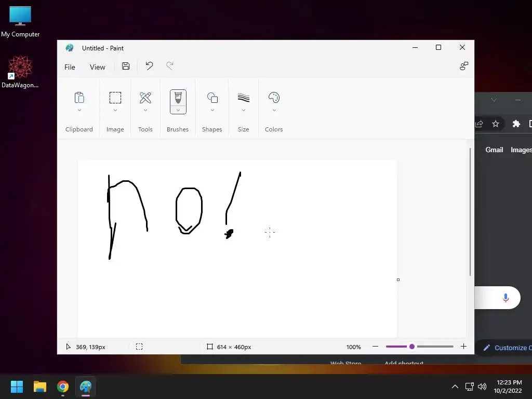Click the Untitled - Paint title text

103,48
